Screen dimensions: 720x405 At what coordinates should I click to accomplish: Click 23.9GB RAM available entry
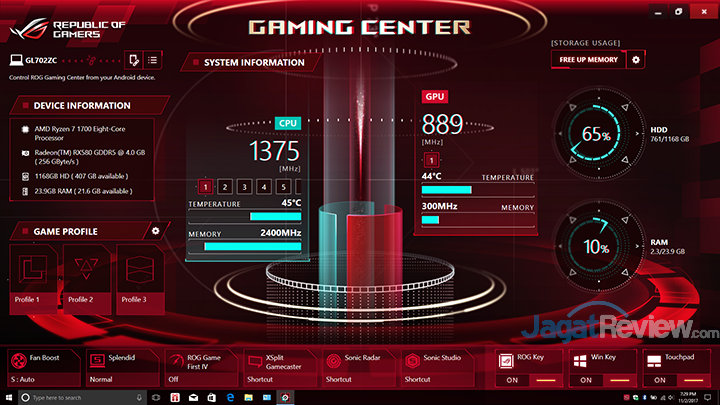click(77, 191)
